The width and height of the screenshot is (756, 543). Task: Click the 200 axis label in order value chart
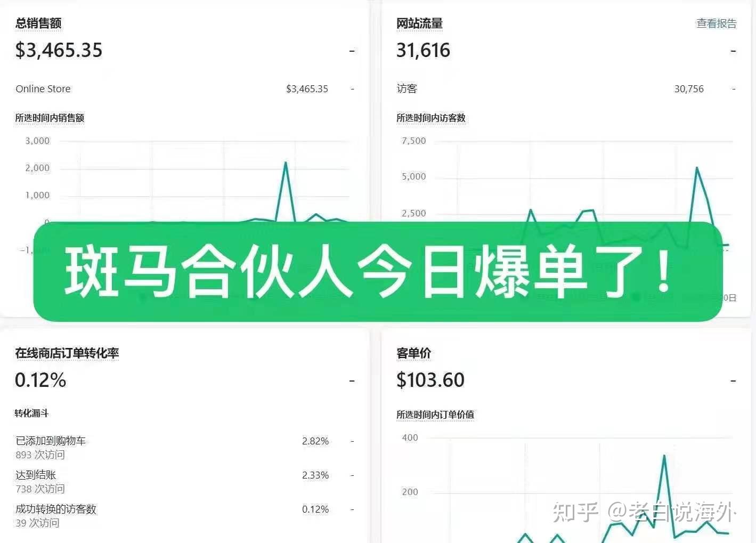coord(410,492)
